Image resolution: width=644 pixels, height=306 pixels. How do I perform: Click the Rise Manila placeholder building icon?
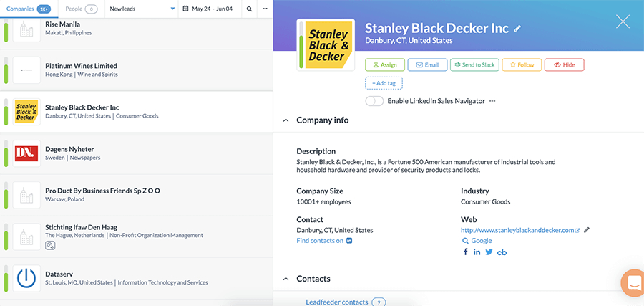click(x=26, y=29)
